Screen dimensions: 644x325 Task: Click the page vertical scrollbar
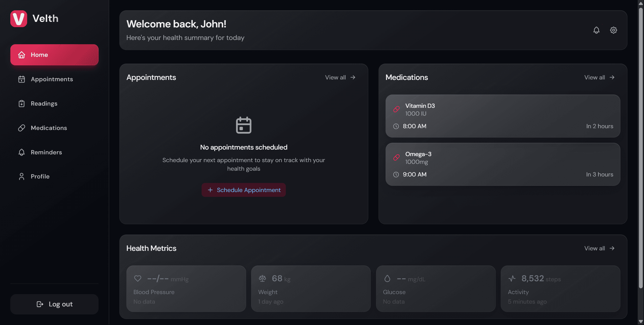[x=641, y=148]
